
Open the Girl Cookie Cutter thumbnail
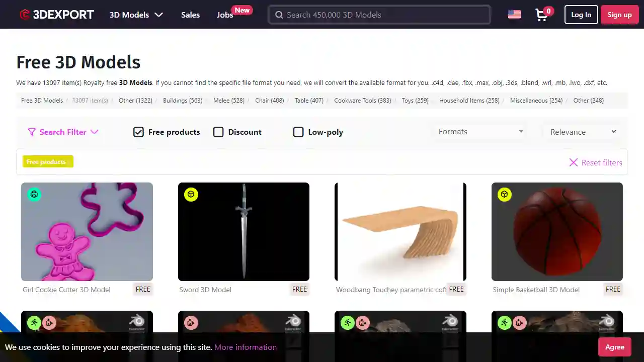[x=87, y=232]
